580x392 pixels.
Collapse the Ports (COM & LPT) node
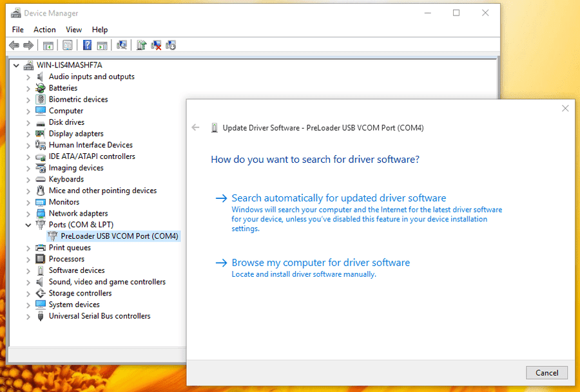28,225
